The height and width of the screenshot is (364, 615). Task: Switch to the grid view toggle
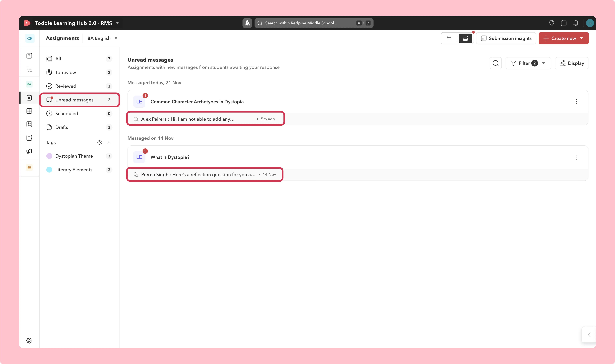(x=449, y=38)
